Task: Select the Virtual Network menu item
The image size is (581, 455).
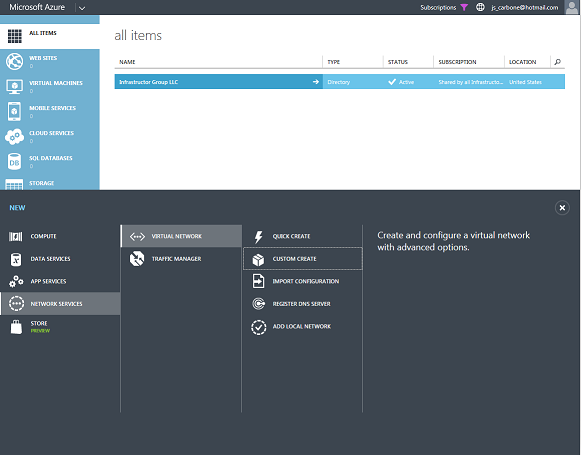Action: point(181,236)
